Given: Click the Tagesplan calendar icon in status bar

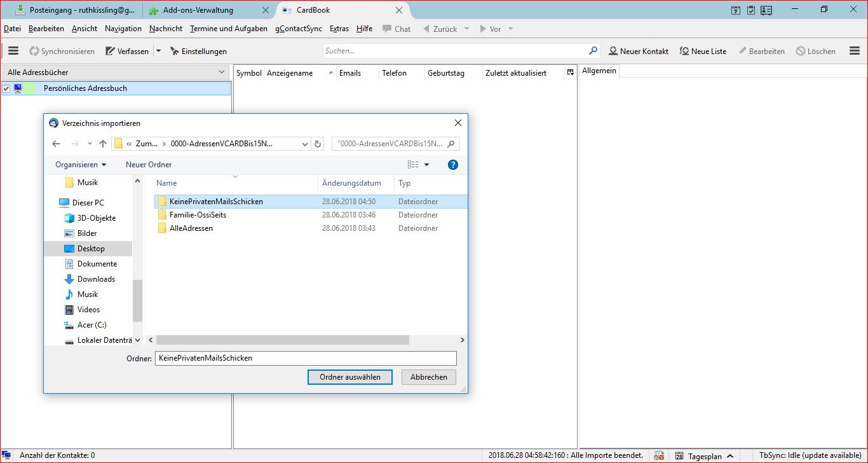Looking at the screenshot, I should [x=679, y=456].
